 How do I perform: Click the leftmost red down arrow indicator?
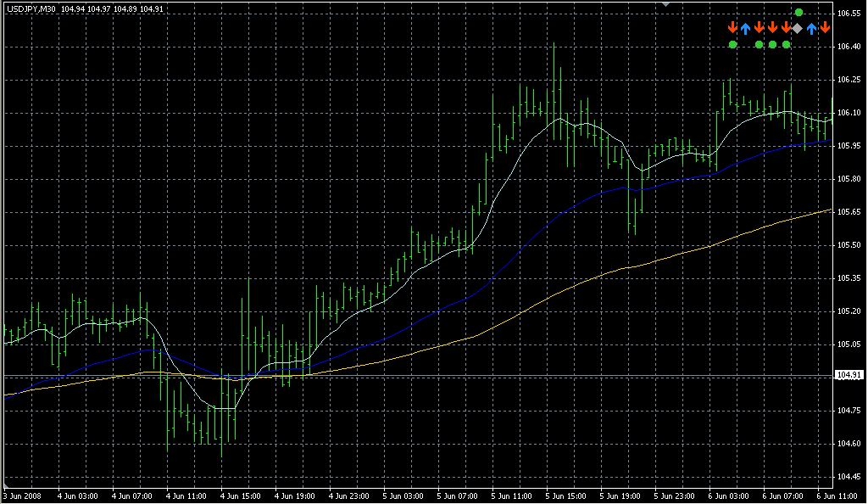pyautogui.click(x=732, y=28)
